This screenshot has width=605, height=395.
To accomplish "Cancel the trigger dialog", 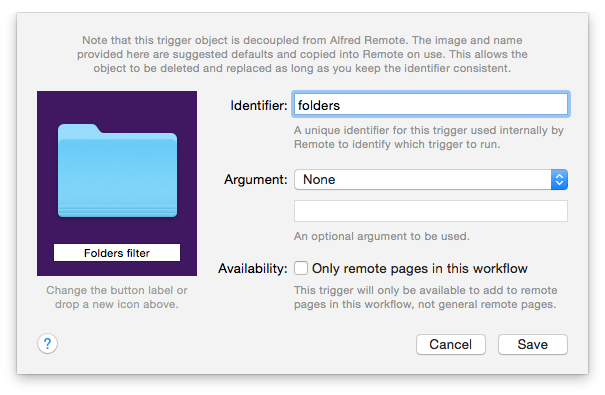I will [451, 344].
